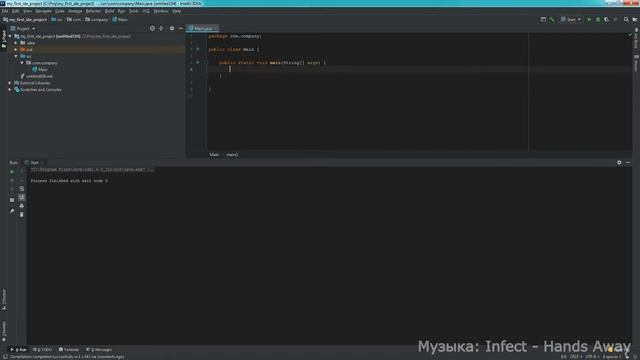Click the rerun green arrow in Run panel
This screenshot has width=640, height=360.
point(12,172)
